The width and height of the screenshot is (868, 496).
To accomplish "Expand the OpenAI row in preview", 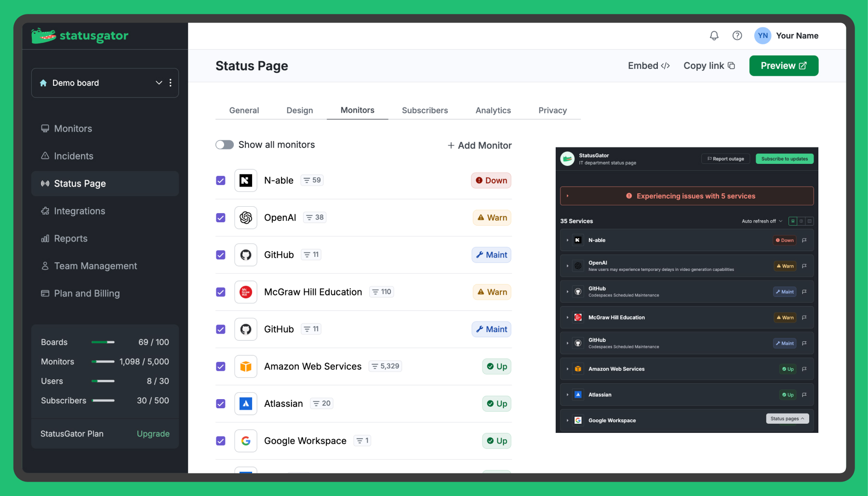I will [567, 266].
